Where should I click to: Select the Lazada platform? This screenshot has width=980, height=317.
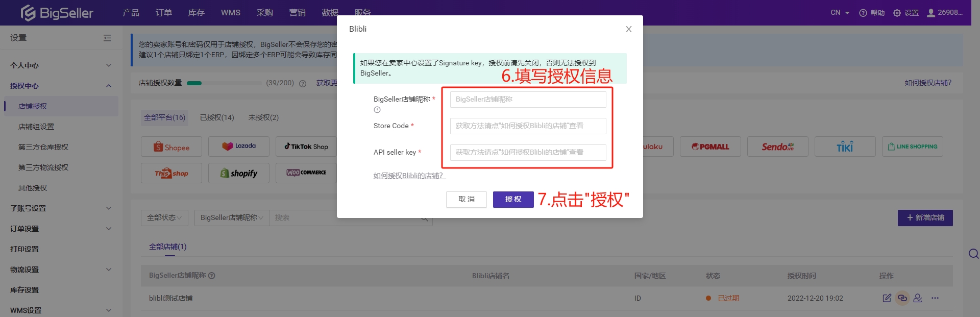pos(239,147)
